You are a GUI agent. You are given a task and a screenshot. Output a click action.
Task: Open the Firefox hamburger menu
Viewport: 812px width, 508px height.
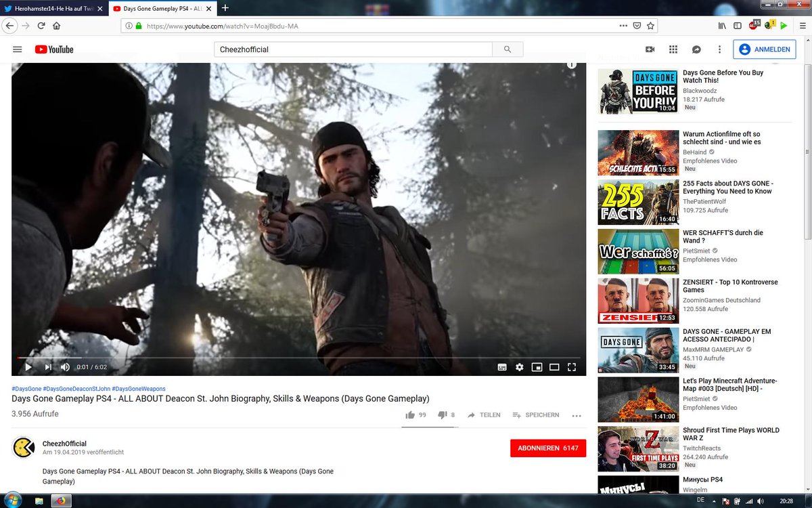(x=802, y=26)
